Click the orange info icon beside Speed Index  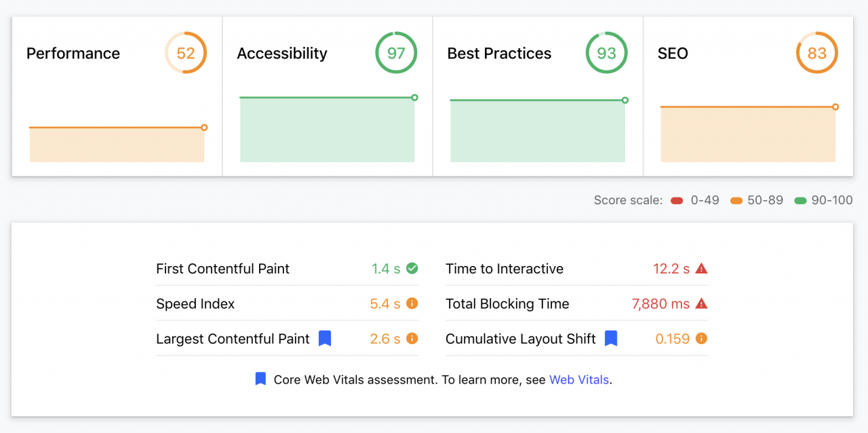[412, 304]
